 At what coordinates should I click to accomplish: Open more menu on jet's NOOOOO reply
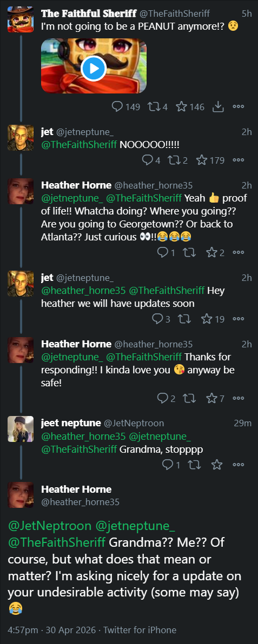tap(238, 160)
